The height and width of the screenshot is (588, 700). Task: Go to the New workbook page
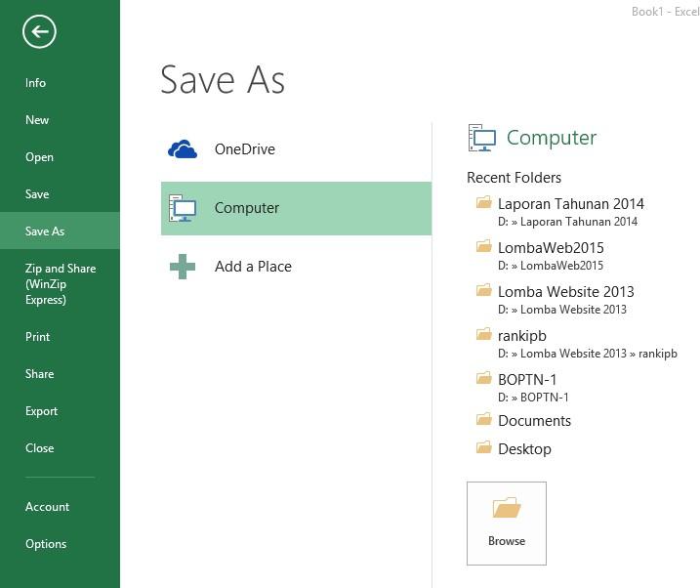[x=37, y=120]
